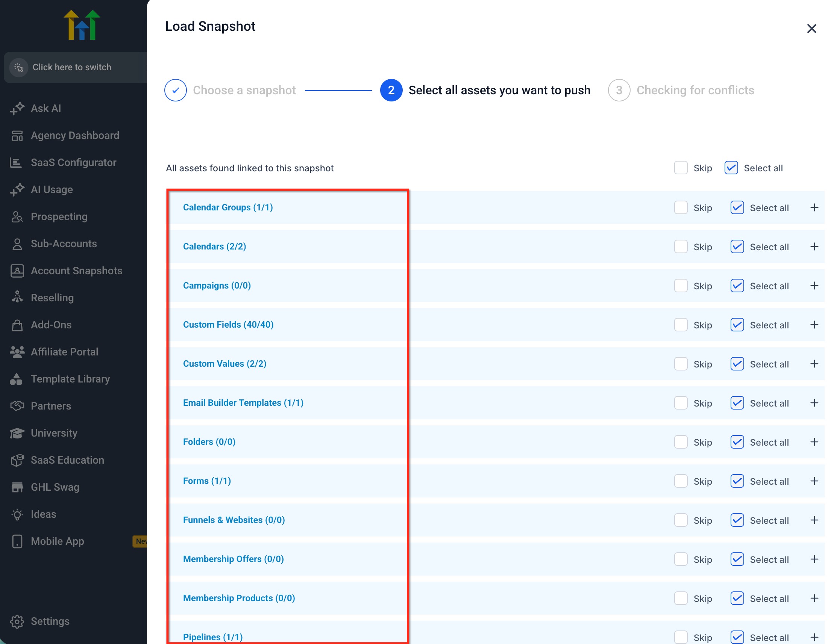Toggle Select all for Forms row
The image size is (834, 644).
[x=737, y=481]
